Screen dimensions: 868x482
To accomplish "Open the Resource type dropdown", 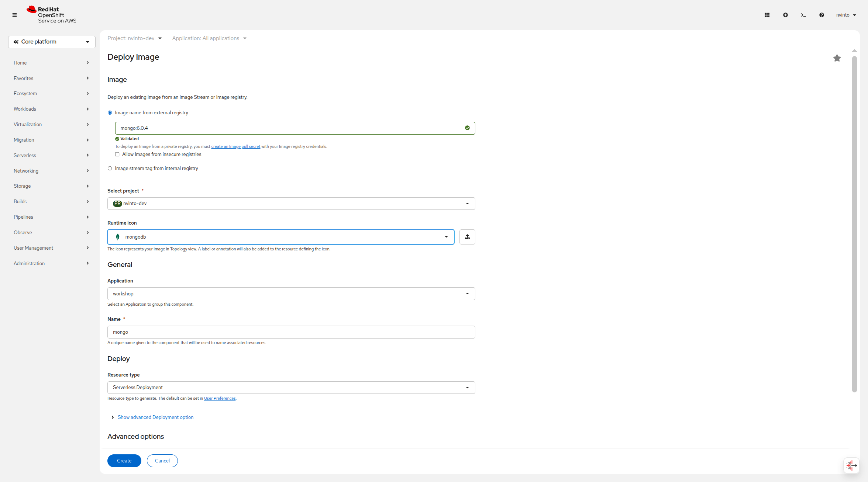I will 291,388.
